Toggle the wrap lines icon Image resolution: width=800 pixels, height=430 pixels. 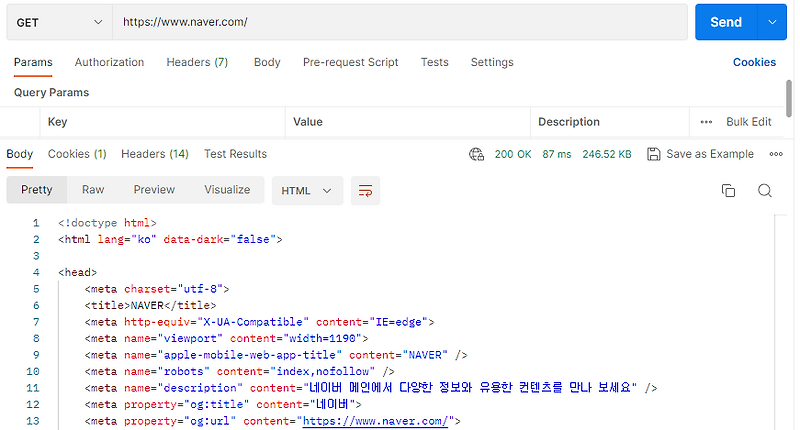pyautogui.click(x=365, y=191)
